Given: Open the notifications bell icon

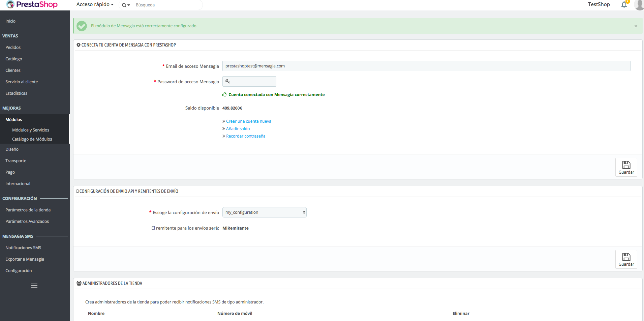Looking at the screenshot, I should tap(624, 4).
